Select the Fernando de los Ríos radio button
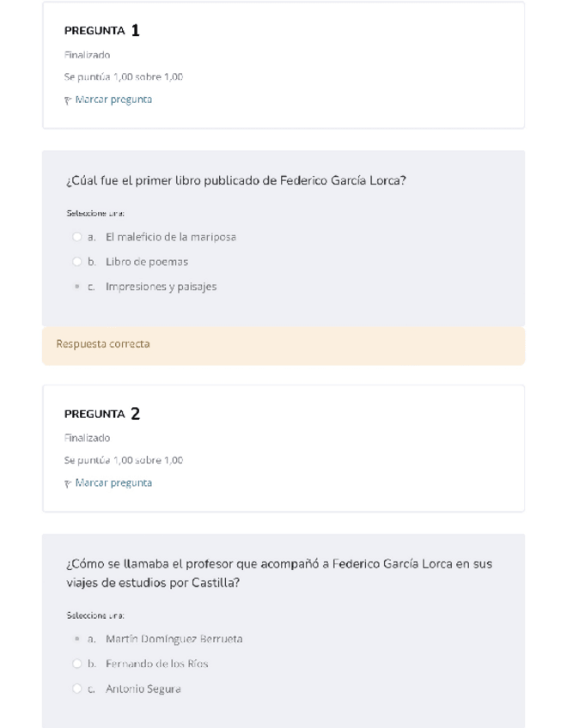Image resolution: width=567 pixels, height=728 pixels. click(x=77, y=664)
